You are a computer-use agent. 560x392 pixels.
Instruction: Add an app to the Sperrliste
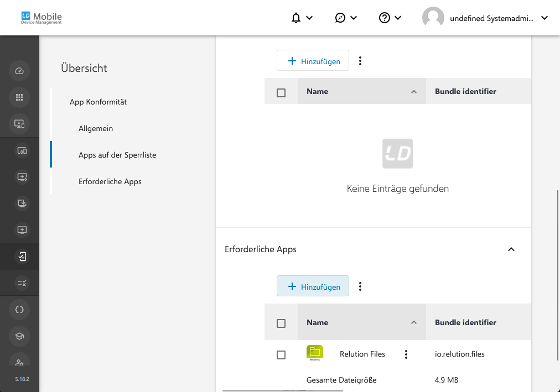313,61
